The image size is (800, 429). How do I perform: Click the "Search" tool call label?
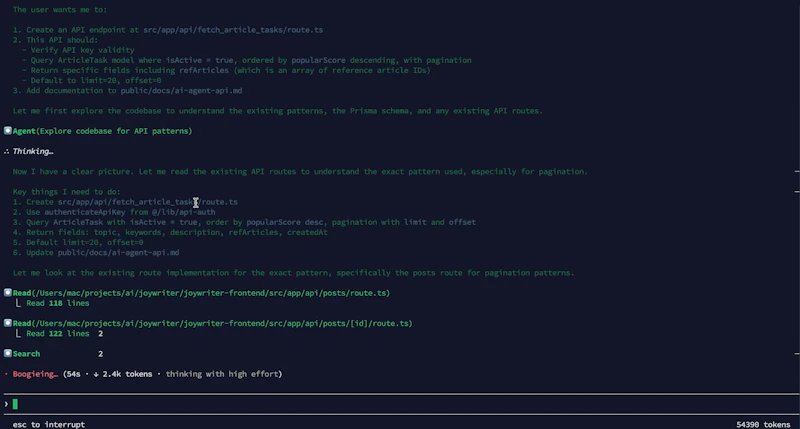(x=26, y=354)
